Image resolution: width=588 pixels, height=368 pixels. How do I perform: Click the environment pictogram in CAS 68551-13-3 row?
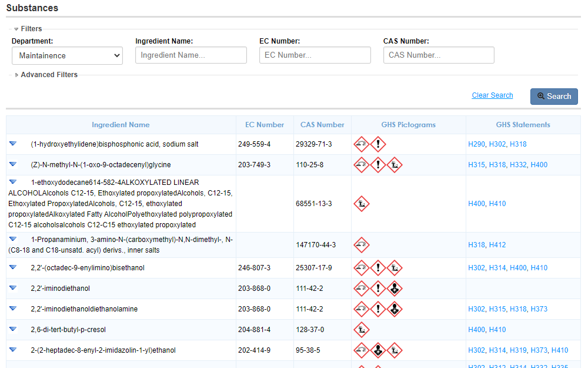[362, 204]
